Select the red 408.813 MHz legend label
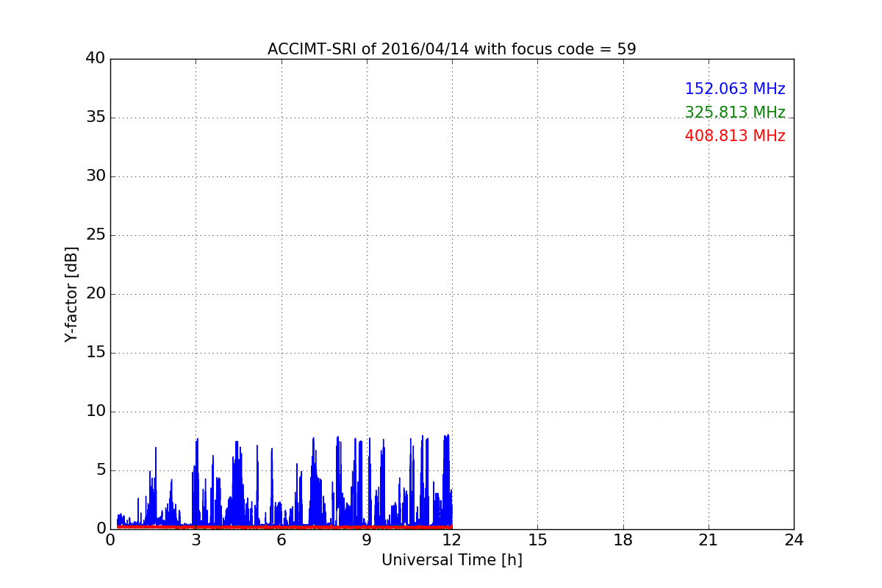This screenshot has width=882, height=588. pyautogui.click(x=735, y=136)
